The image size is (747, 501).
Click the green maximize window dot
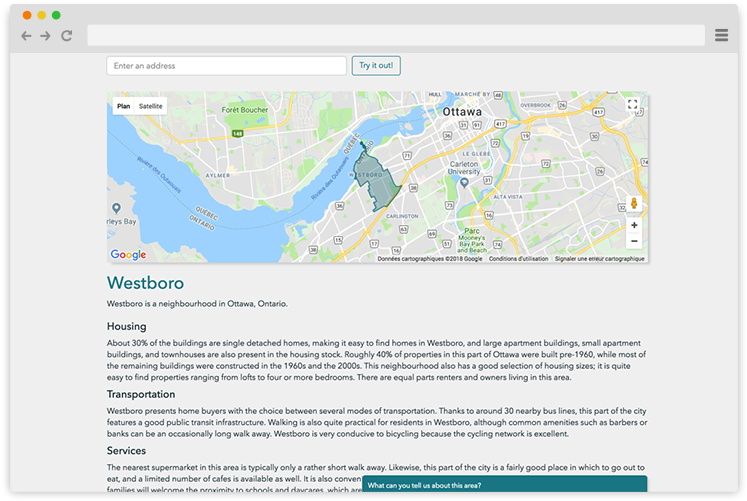point(56,15)
